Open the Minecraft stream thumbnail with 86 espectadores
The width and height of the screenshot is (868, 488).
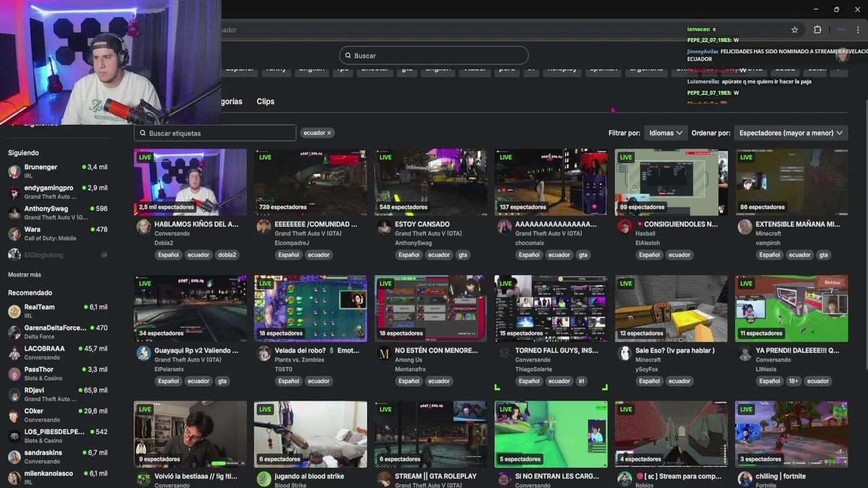(791, 182)
